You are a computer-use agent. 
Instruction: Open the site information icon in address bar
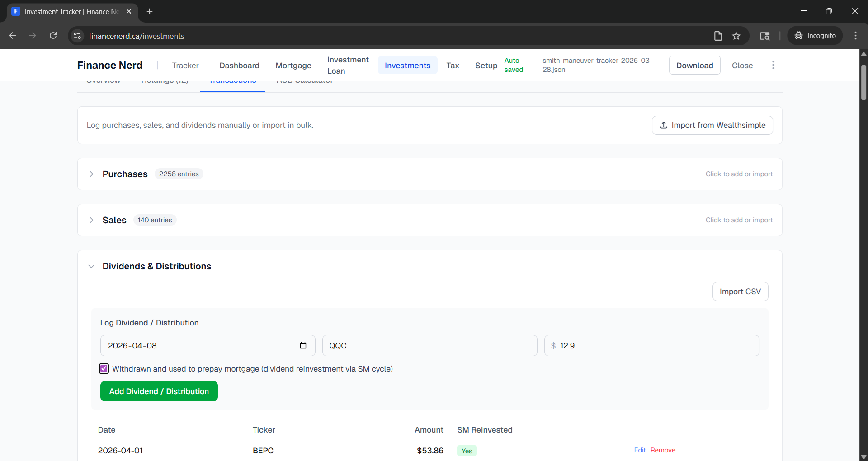pyautogui.click(x=78, y=36)
